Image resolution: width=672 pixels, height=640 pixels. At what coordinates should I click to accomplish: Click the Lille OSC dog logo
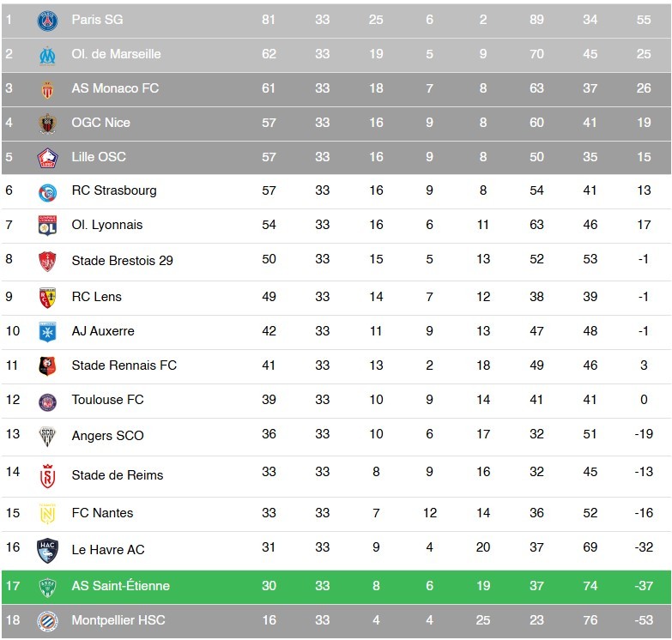(x=47, y=158)
